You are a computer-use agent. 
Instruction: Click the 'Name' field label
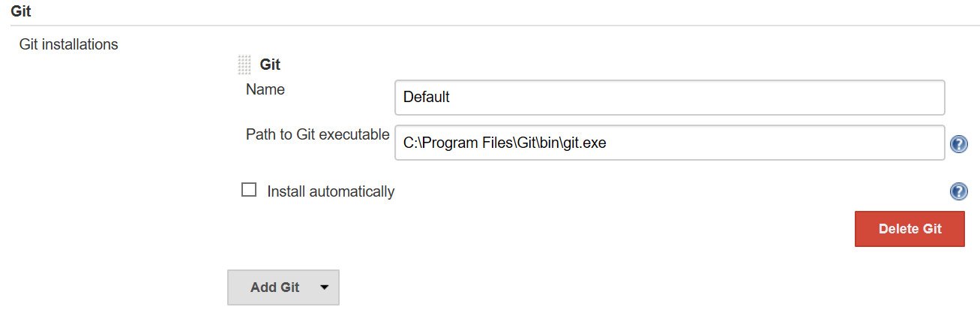(265, 89)
